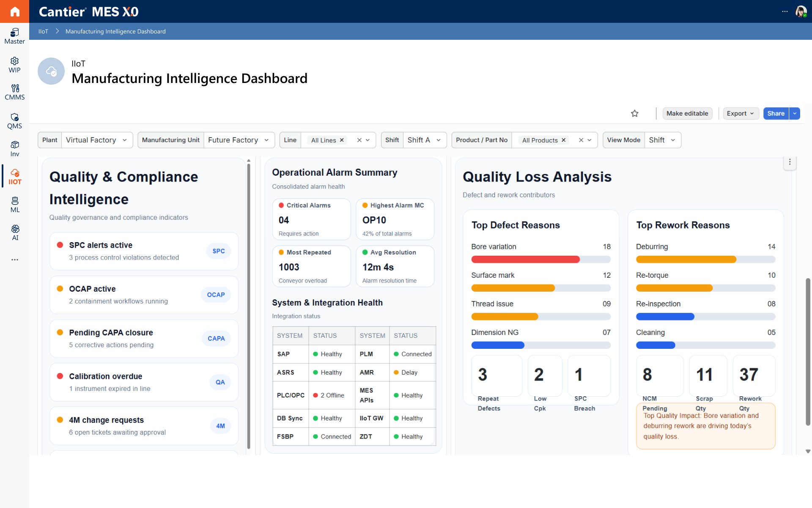Open the QMS module in sidebar
This screenshot has width=812, height=508.
(x=14, y=121)
